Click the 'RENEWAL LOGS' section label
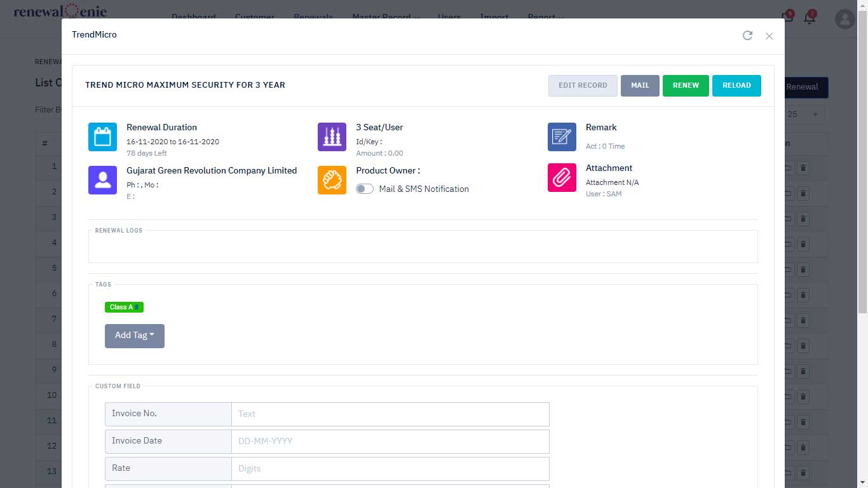The height and width of the screenshot is (488, 868). click(x=119, y=230)
